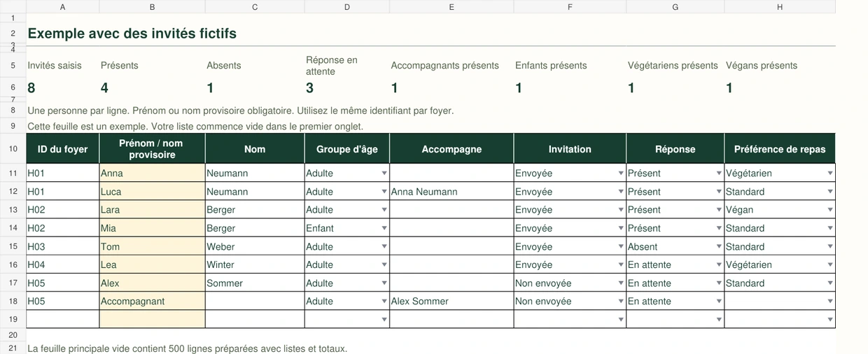Select the Présents count 4
The width and height of the screenshot is (868, 354).
(x=105, y=88)
